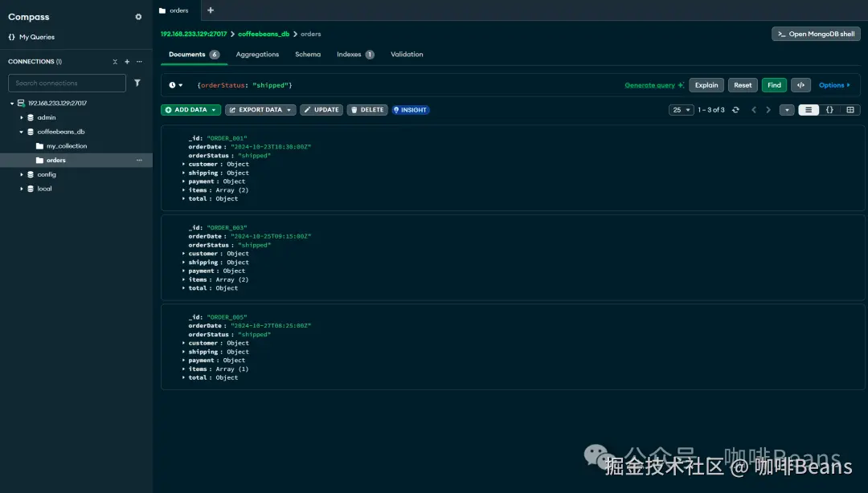The height and width of the screenshot is (493, 868).
Task: Switch to the Documents tab
Action: pos(194,55)
